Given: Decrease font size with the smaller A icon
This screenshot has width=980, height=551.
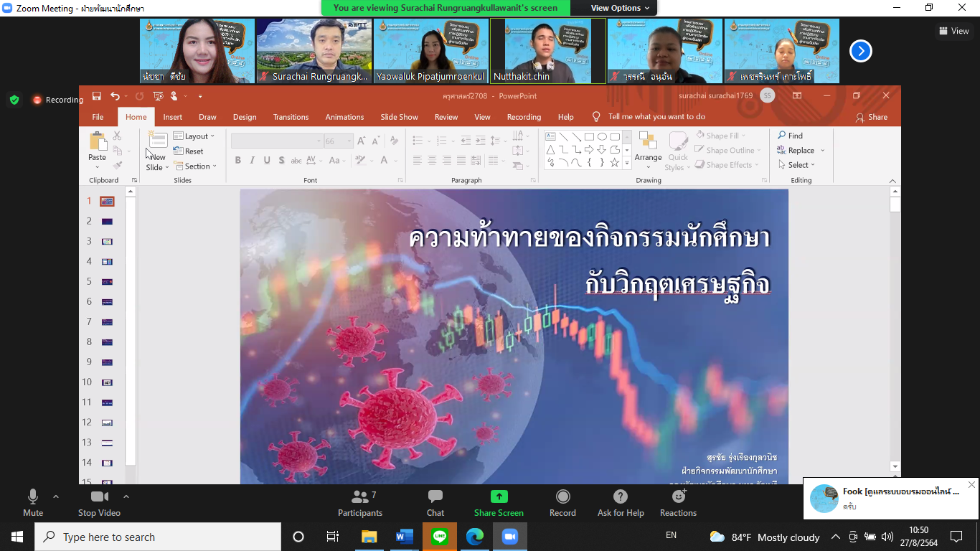Looking at the screenshot, I should (x=377, y=141).
